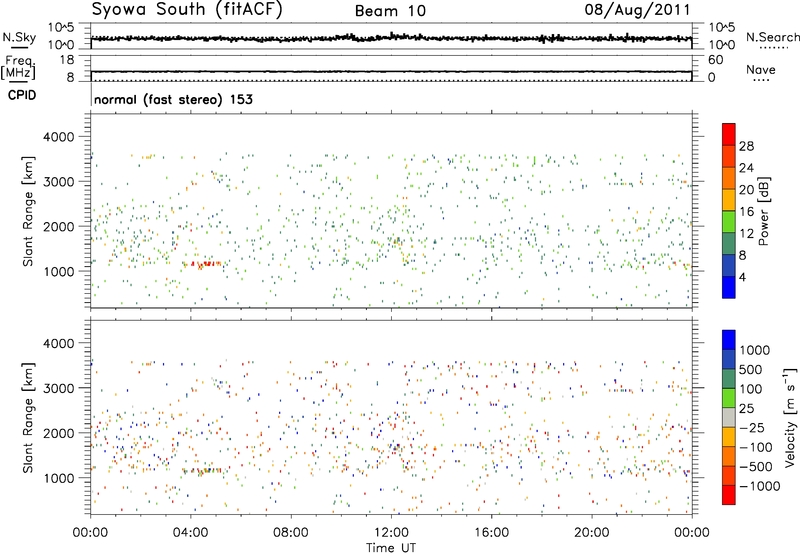The image size is (800, 554).
Task: Select the yellow -25 to -100 Velocity colorbar segment
Action: [x=729, y=437]
